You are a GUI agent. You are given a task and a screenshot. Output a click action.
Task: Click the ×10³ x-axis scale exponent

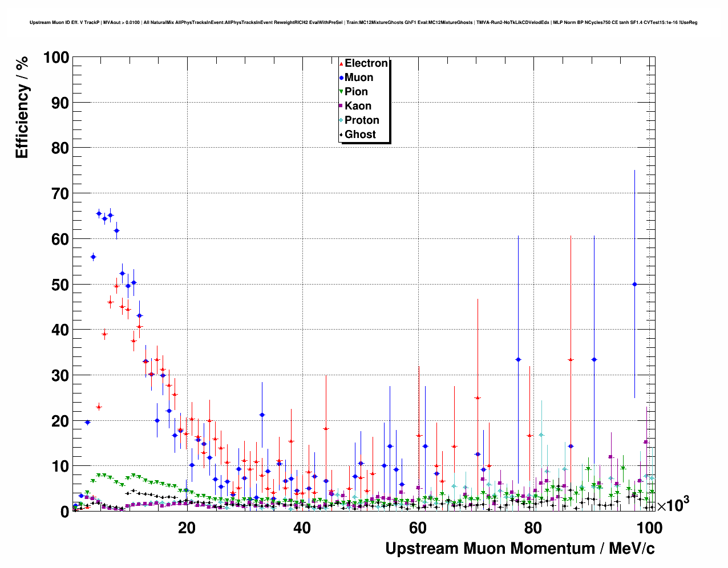(673, 505)
